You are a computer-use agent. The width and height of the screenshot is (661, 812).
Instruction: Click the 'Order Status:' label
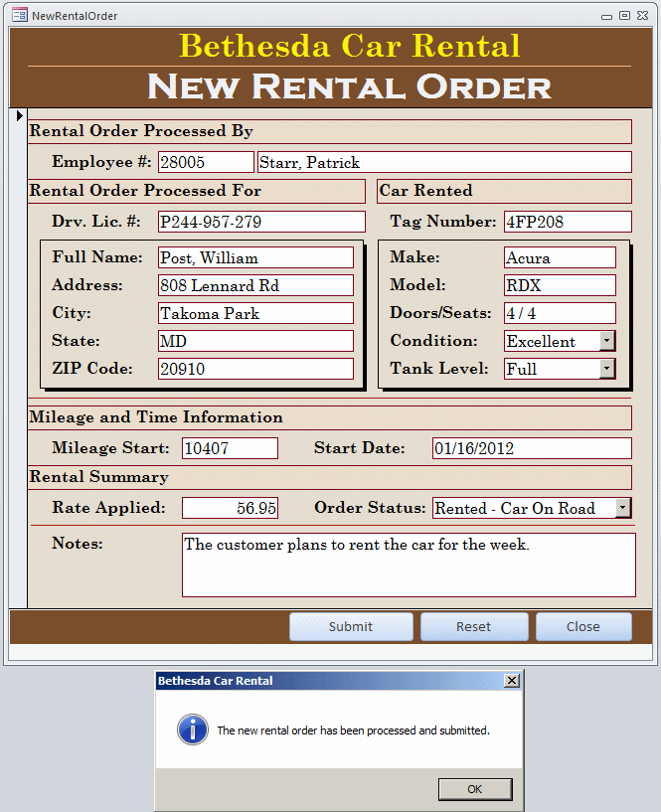tap(370, 508)
